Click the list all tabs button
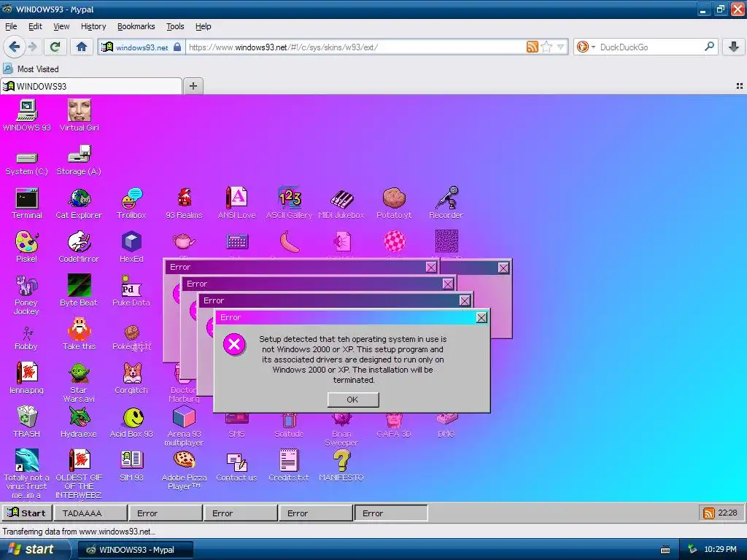The image size is (747, 560). 740,86
